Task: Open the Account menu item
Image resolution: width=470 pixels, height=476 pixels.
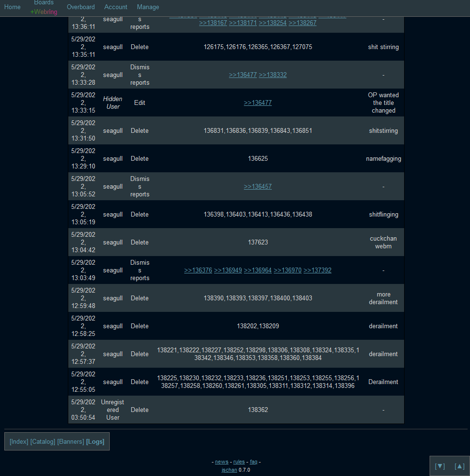Action: [116, 7]
